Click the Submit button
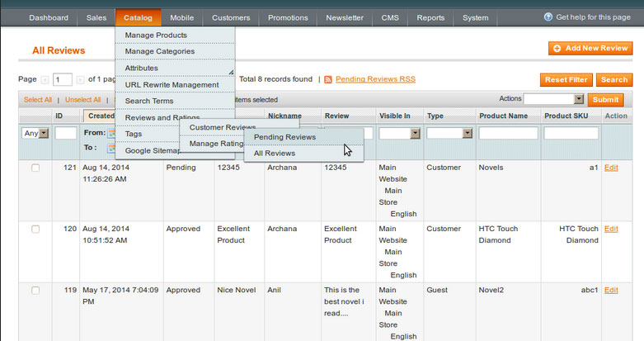Viewport: 644px width, 341px height. pyautogui.click(x=605, y=99)
